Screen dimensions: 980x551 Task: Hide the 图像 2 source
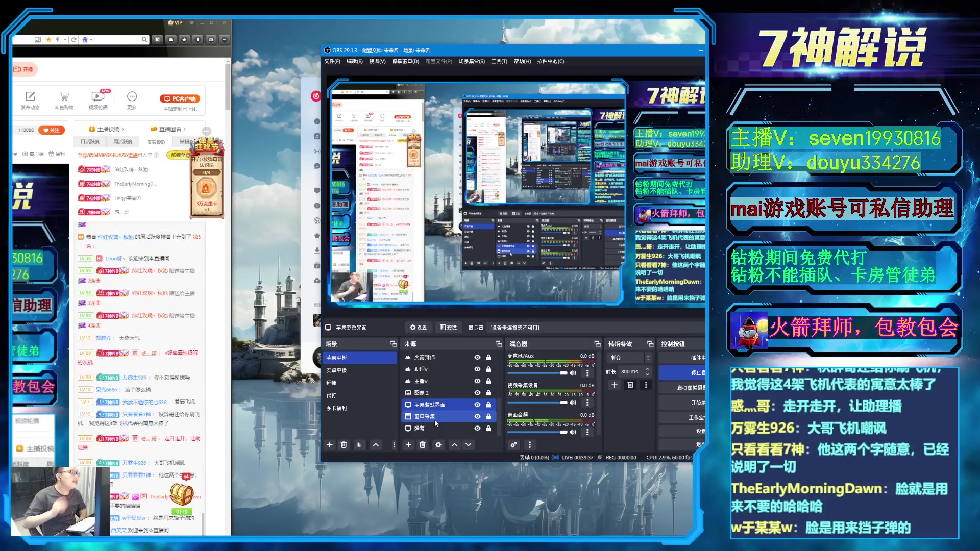pos(477,393)
